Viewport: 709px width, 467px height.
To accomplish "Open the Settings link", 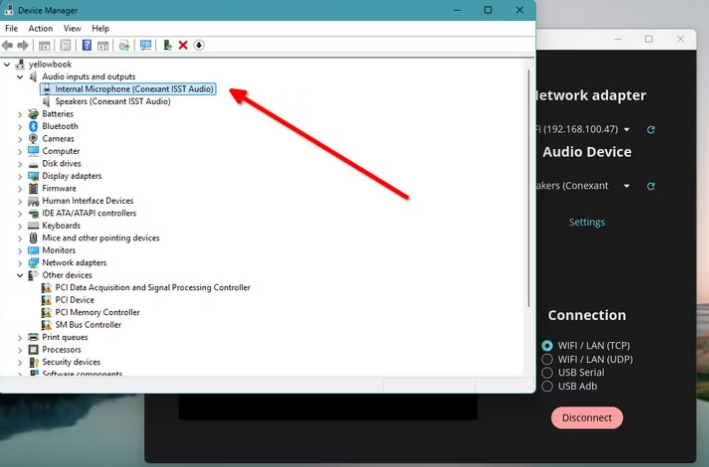I will (x=587, y=222).
